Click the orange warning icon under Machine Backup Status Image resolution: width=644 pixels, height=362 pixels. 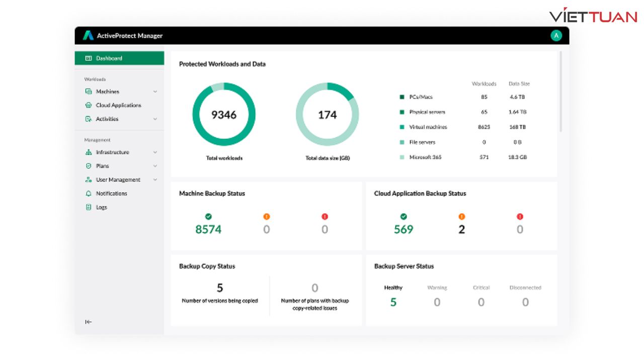tap(267, 217)
